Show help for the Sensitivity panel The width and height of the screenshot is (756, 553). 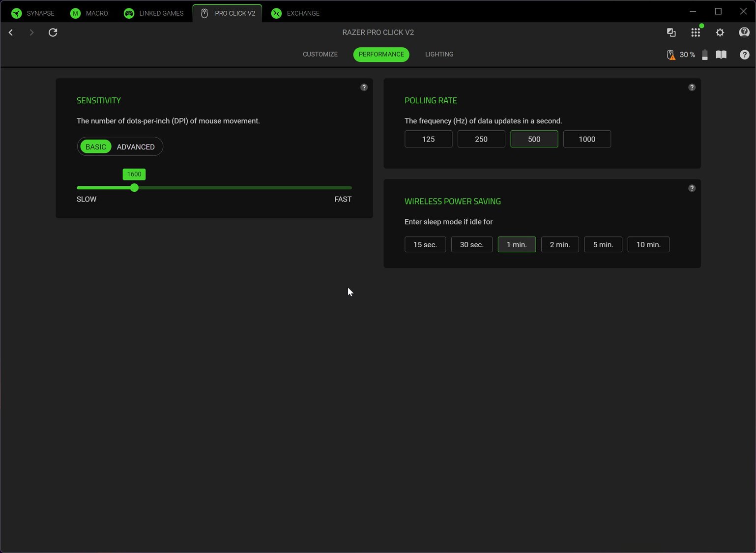[x=364, y=87]
